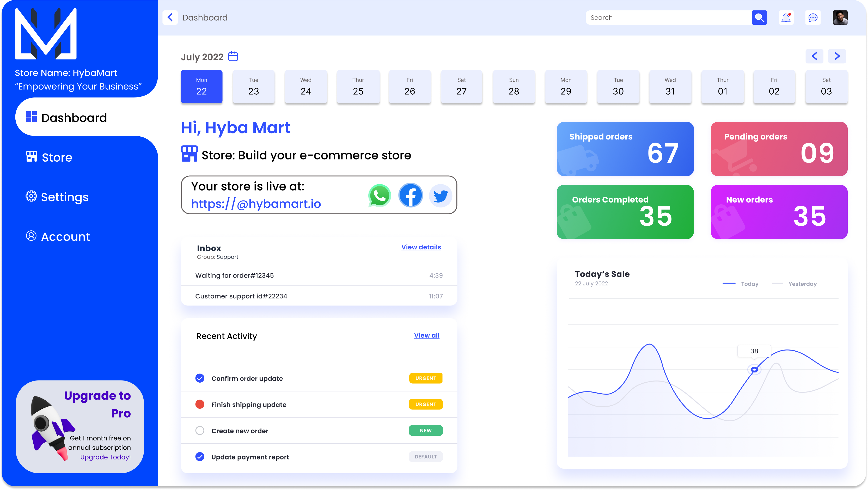Click the Store shop icon in sidebar

pyautogui.click(x=32, y=156)
